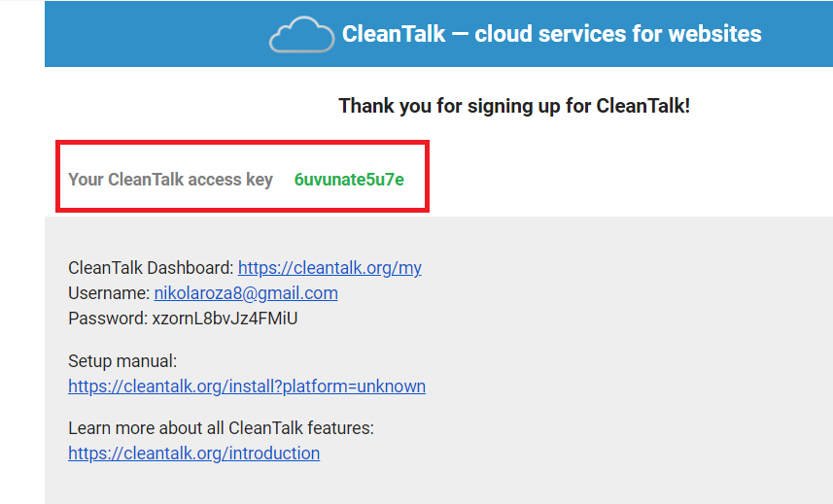Click the "Your CleanTalk access key" label

[x=170, y=180]
